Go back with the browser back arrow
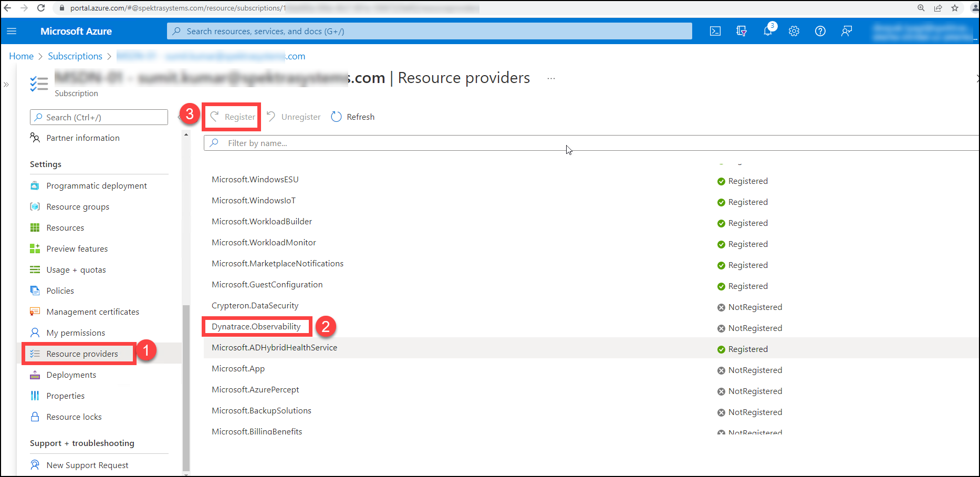 pos(7,8)
